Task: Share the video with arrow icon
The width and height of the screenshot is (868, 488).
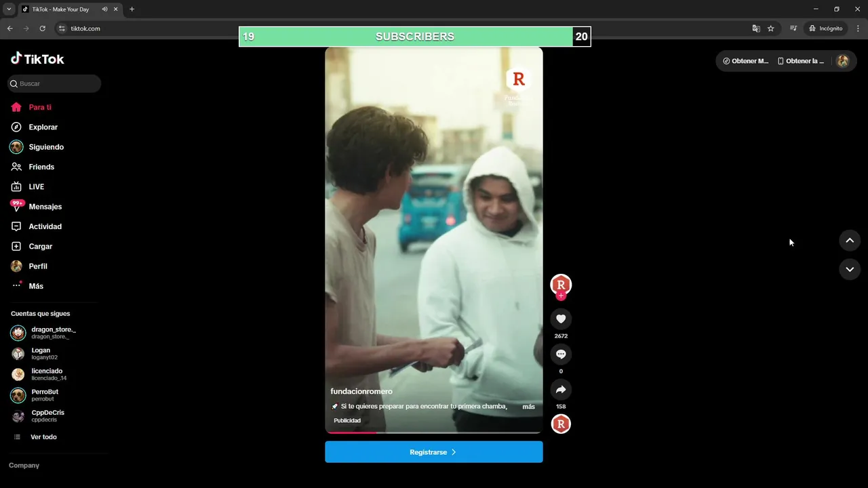Action: [x=561, y=390]
